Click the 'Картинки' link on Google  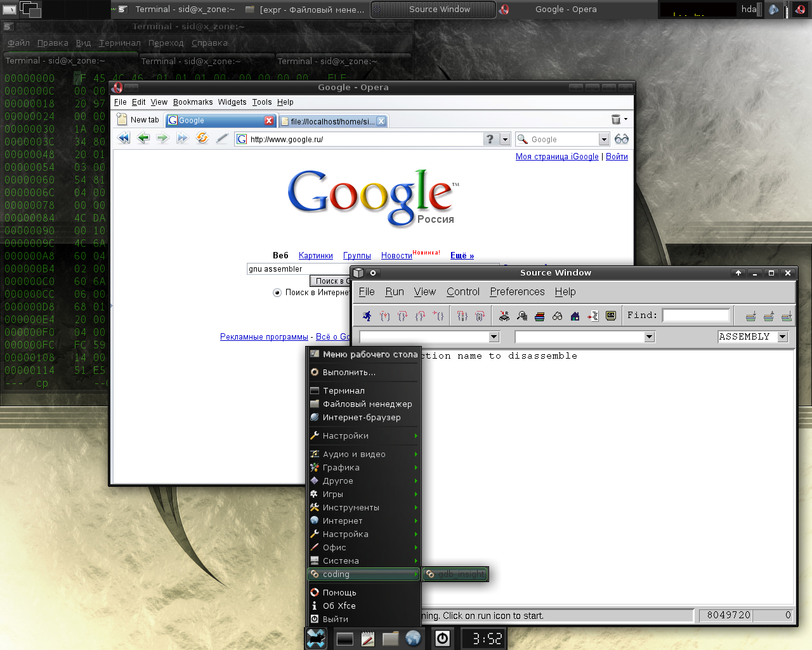tap(316, 256)
